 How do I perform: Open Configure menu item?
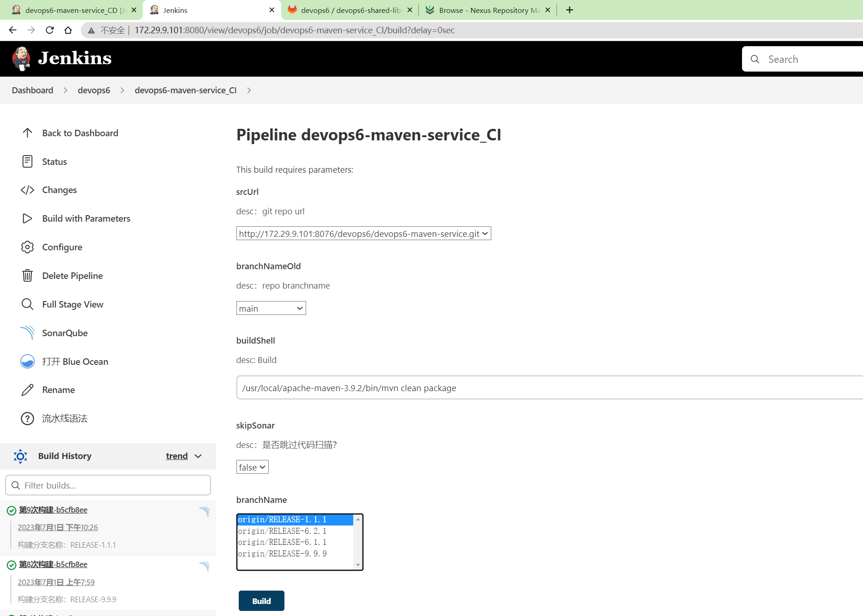point(62,247)
